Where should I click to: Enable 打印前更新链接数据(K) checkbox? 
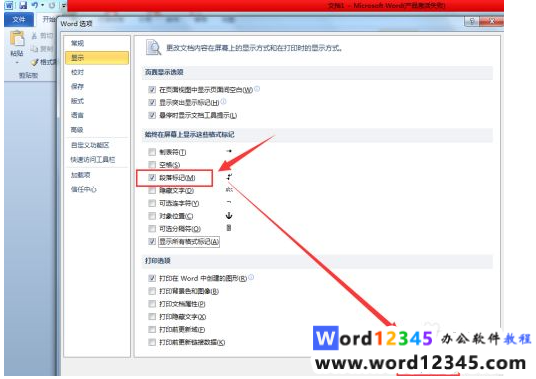152,342
